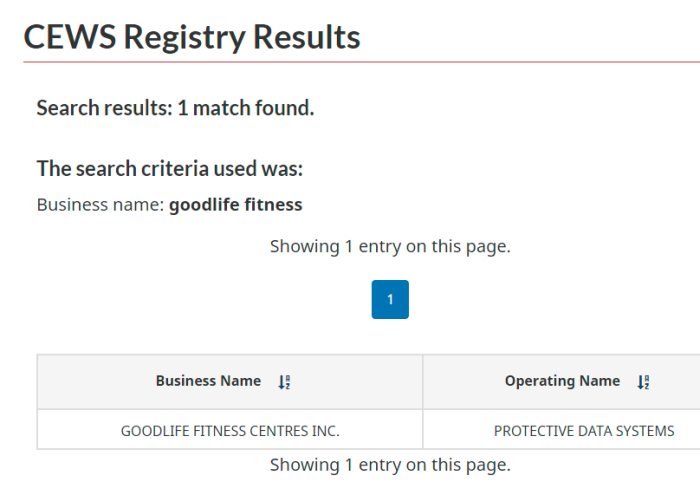Sort results using the Business Name sort icon
Screen dimensions: 700x482
coord(284,382)
